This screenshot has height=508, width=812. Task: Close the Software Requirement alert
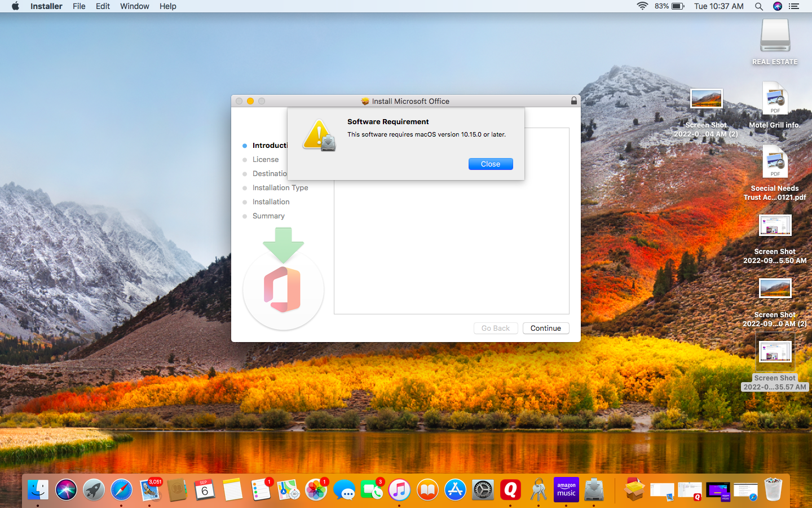point(491,164)
